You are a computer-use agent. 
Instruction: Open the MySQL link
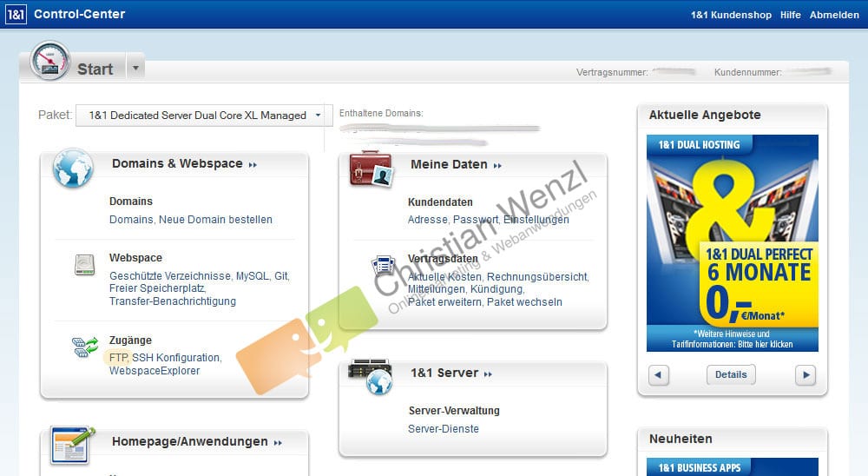pos(253,276)
